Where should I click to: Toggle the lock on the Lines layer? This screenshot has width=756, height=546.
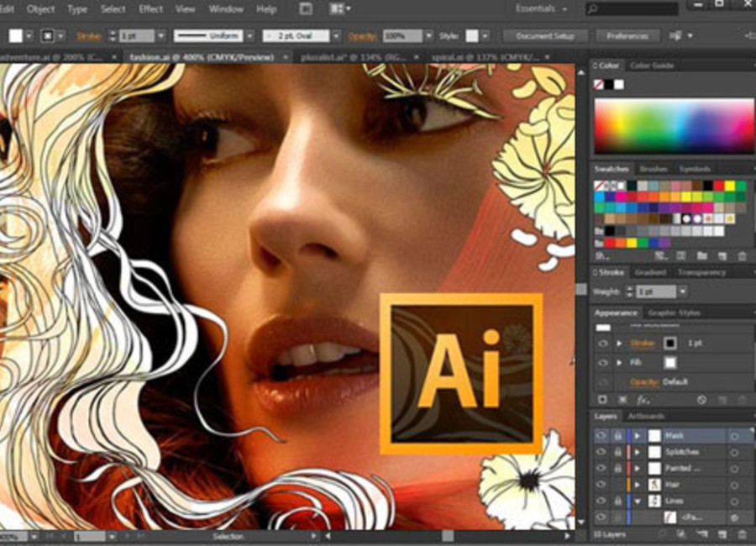(x=617, y=501)
